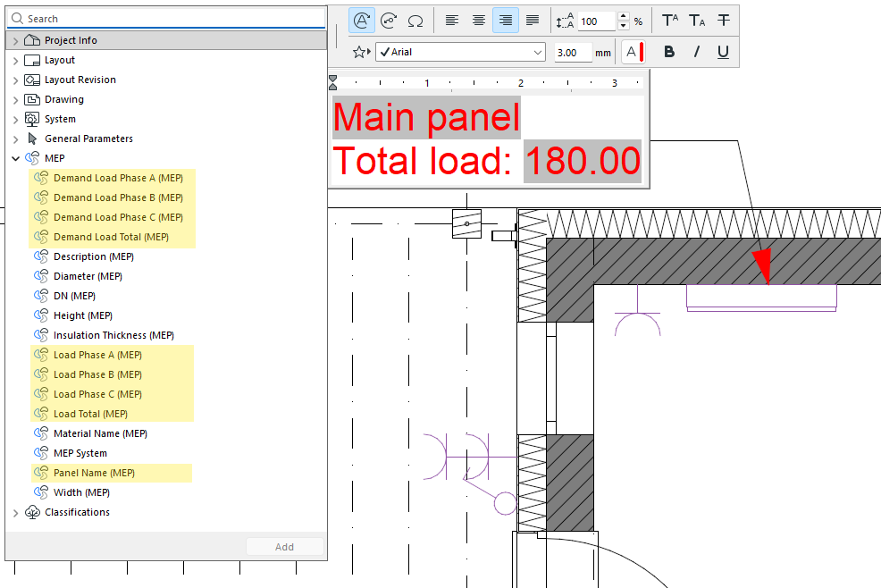The width and height of the screenshot is (881, 588).
Task: Click the Add button
Action: coord(284,547)
